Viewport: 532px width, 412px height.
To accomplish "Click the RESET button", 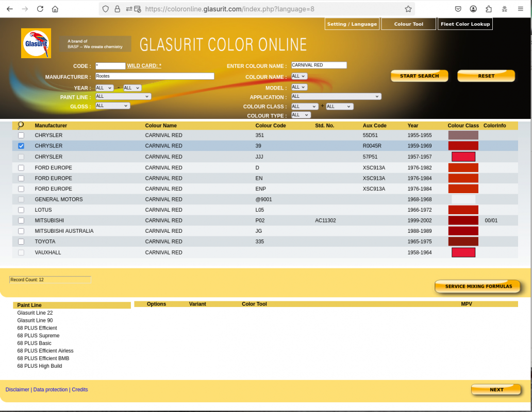I will [486, 76].
